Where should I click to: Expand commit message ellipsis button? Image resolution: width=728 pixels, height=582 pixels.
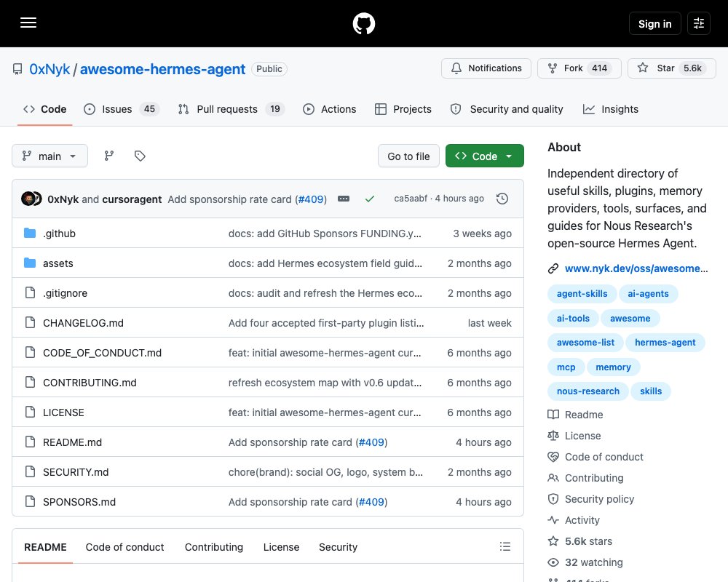[344, 199]
